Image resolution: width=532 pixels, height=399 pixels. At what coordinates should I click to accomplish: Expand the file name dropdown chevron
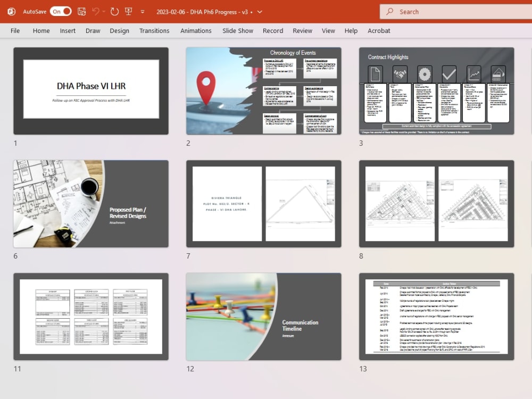point(260,12)
